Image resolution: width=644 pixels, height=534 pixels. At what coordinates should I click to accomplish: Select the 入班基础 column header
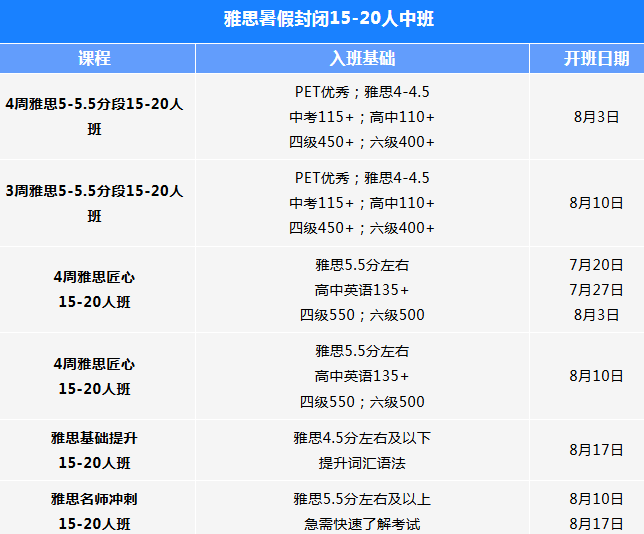362,58
